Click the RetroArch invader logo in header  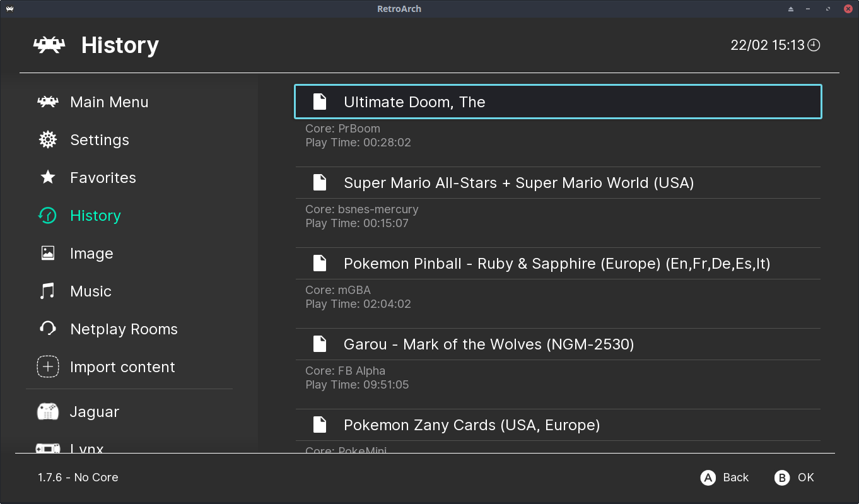[49, 45]
